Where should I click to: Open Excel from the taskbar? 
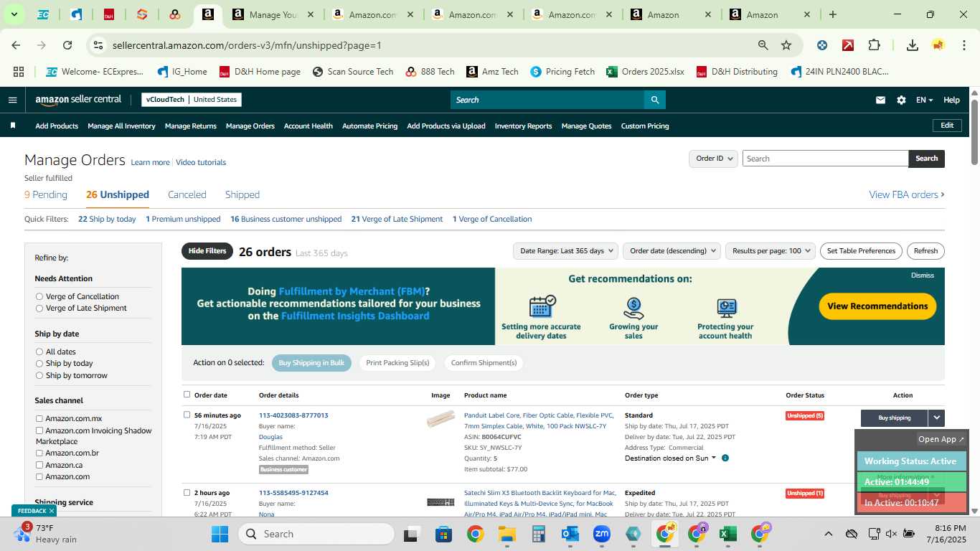tap(727, 534)
